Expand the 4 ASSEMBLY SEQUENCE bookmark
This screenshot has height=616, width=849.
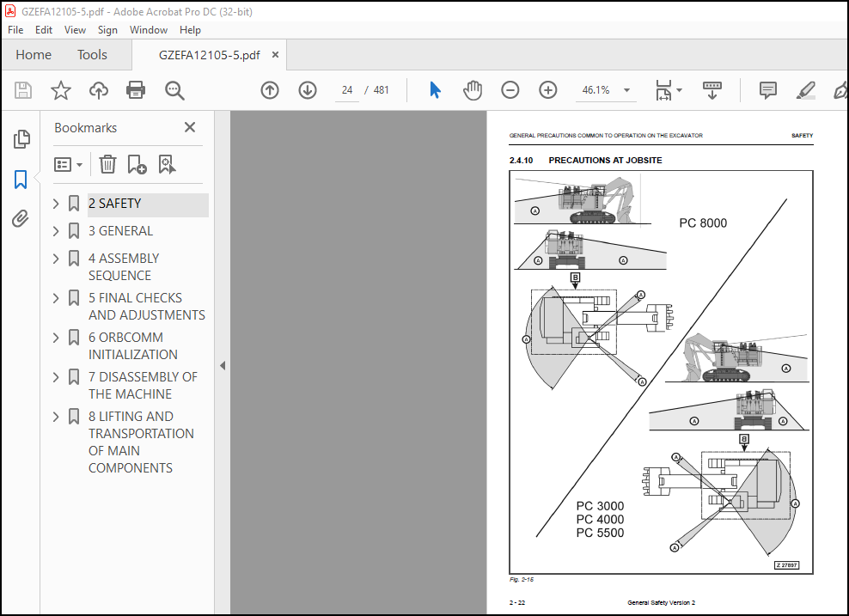click(56, 259)
